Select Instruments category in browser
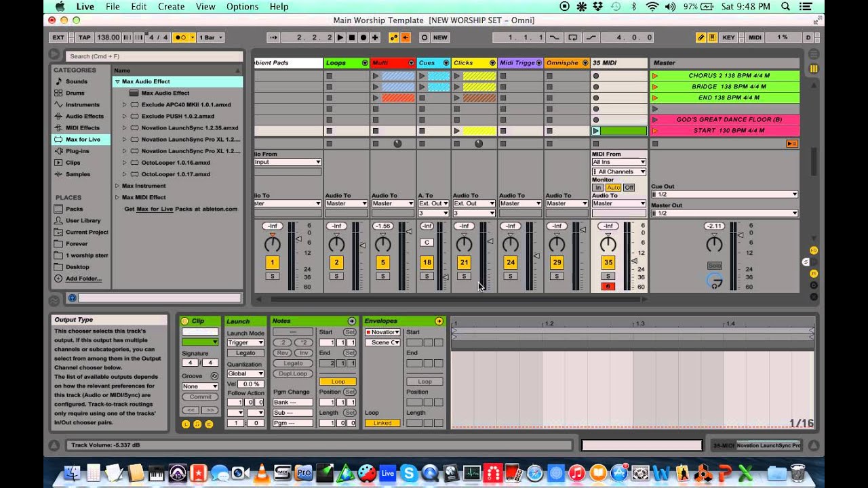Screen dimensions: 868x488 pos(82,104)
